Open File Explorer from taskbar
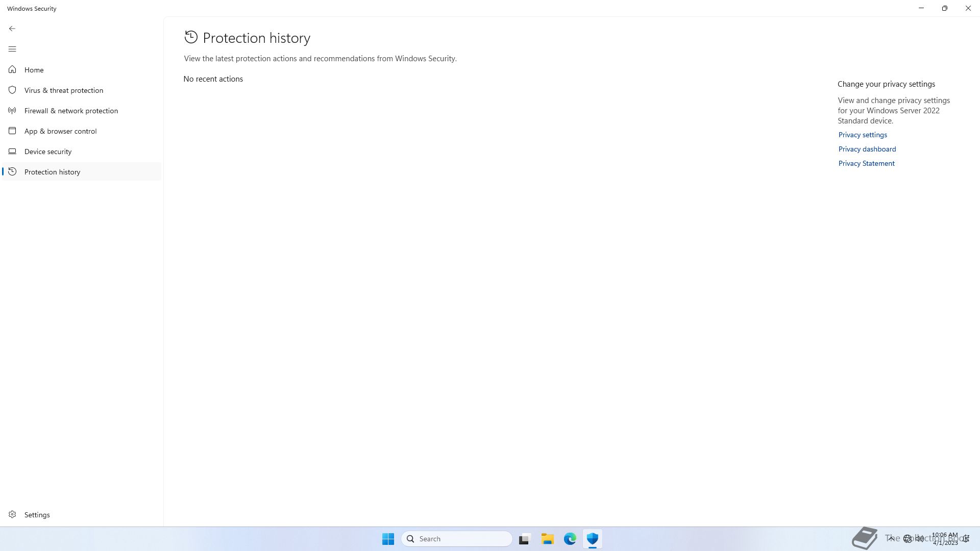980x551 pixels. click(x=547, y=539)
